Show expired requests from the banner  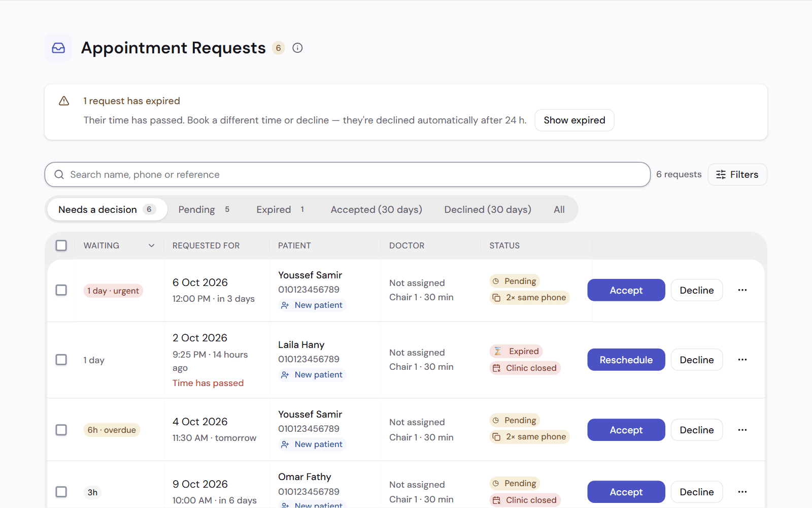coord(574,120)
